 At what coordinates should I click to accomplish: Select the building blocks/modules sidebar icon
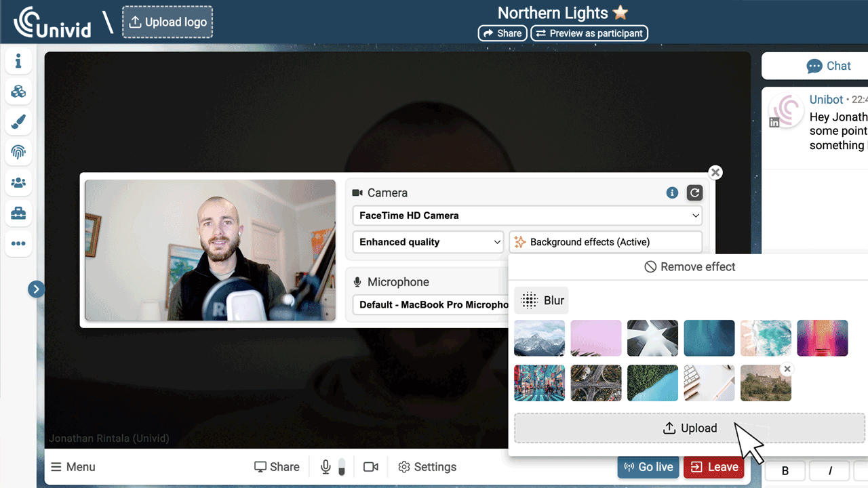(18, 91)
